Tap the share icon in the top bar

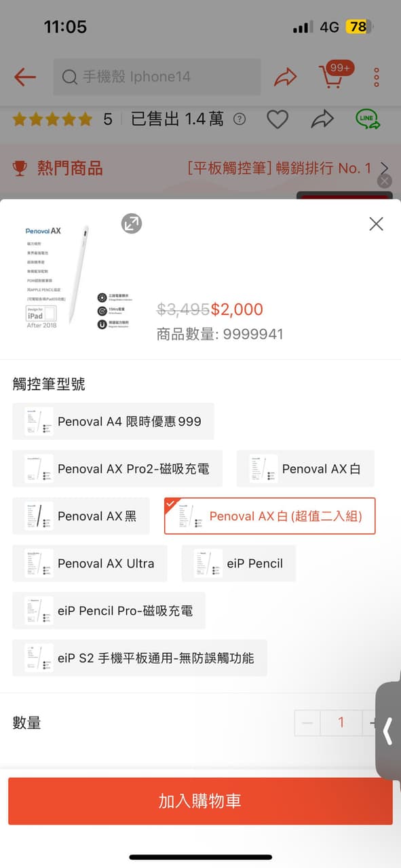286,77
